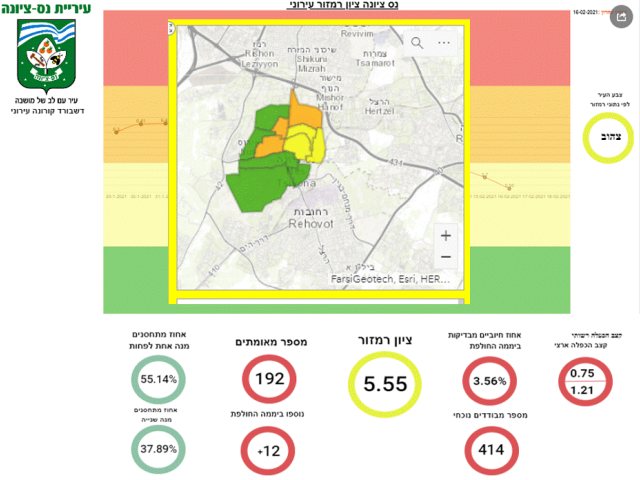Image resolution: width=640 pixels, height=480 pixels.
Task: Click the yellow city color indicator circle
Action: (608, 138)
